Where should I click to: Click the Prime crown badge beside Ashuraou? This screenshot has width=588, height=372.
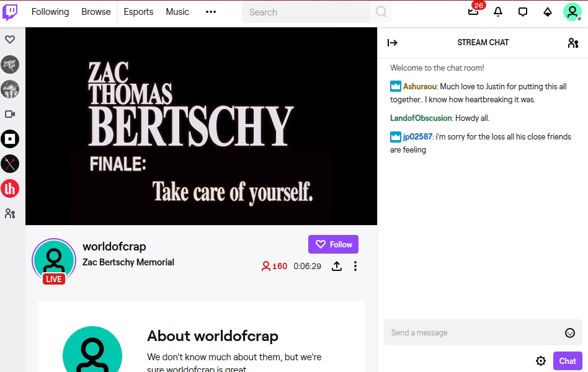point(396,86)
